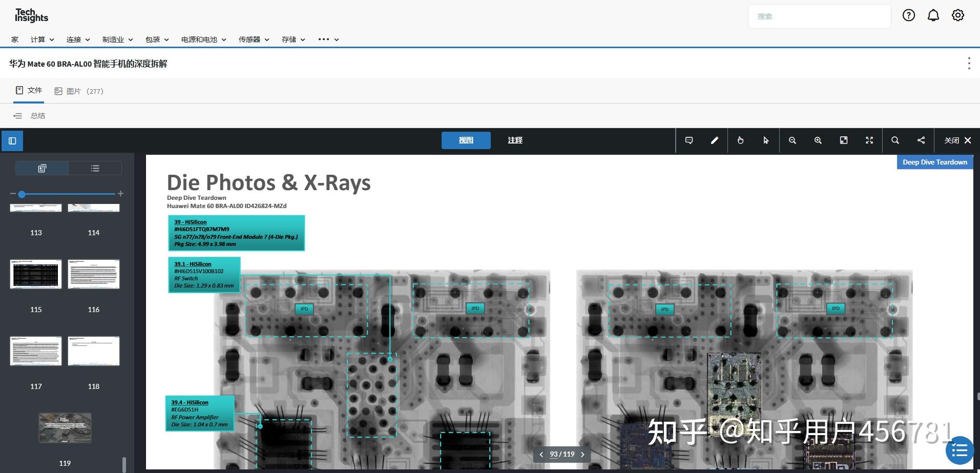Open page 119 thumbnail
Image resolution: width=980 pixels, height=473 pixels.
65,428
